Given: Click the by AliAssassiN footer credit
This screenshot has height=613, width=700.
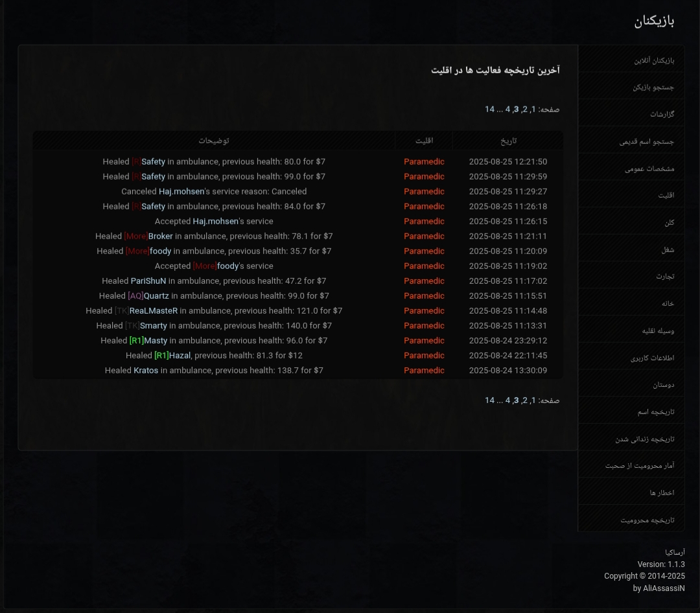Looking at the screenshot, I should click(659, 588).
